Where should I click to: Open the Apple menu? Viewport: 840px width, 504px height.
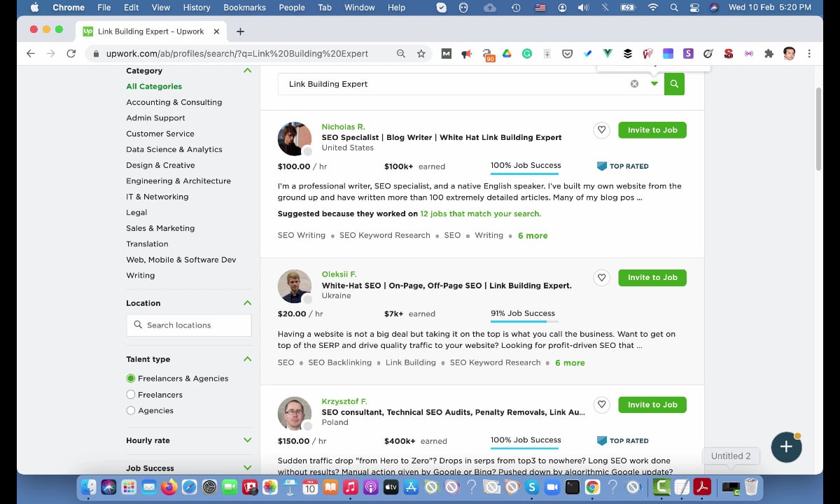[x=34, y=8]
